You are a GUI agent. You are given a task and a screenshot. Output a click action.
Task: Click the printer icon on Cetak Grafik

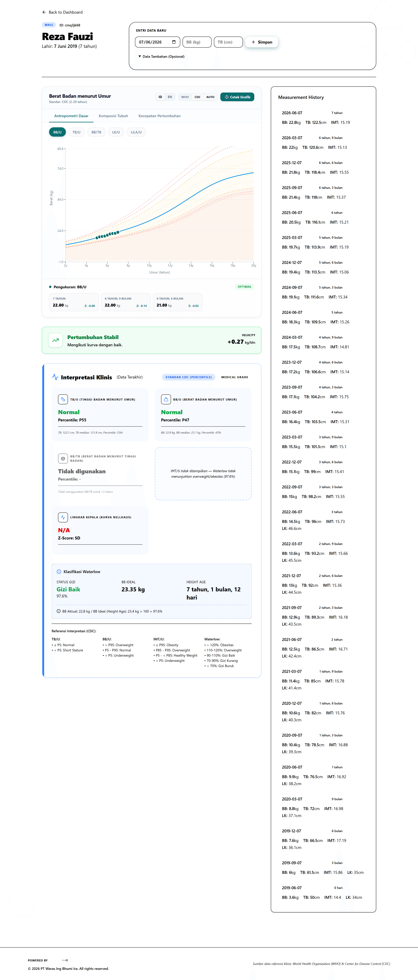[227, 97]
